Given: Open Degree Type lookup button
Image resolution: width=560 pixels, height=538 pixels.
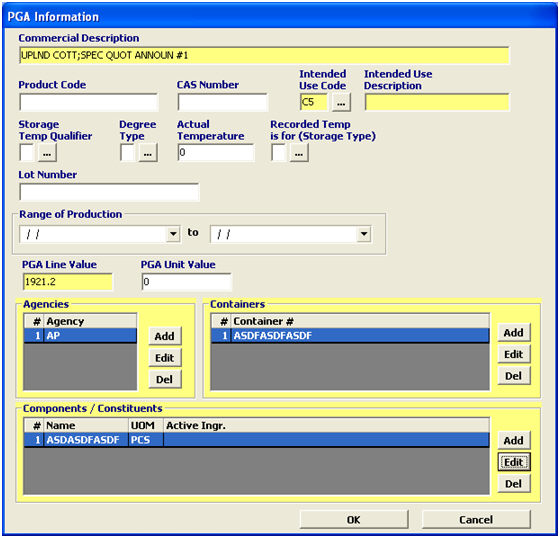Looking at the screenshot, I should pos(148,153).
